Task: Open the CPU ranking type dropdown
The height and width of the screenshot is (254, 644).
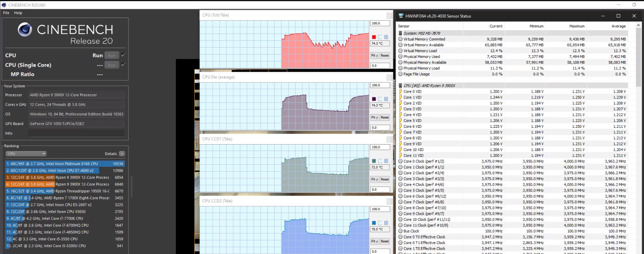Action: click(x=26, y=154)
